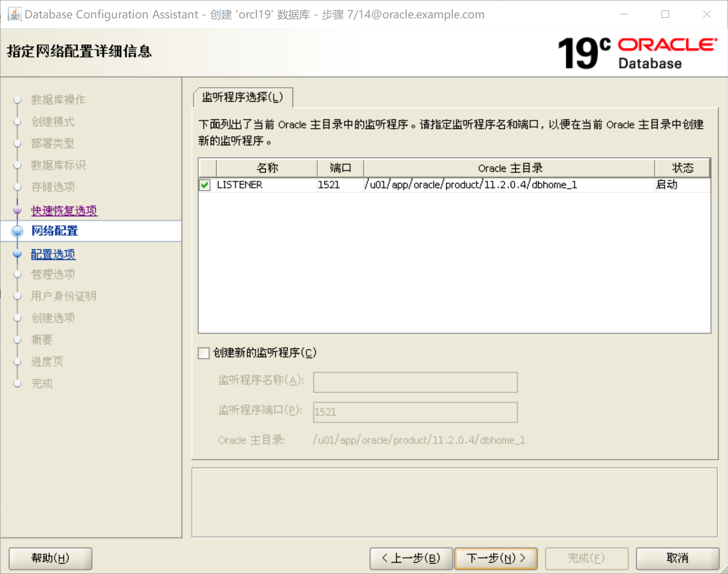Click the dbhome_1 Oracle home path cell
The width and height of the screenshot is (728, 574).
pyautogui.click(x=509, y=185)
